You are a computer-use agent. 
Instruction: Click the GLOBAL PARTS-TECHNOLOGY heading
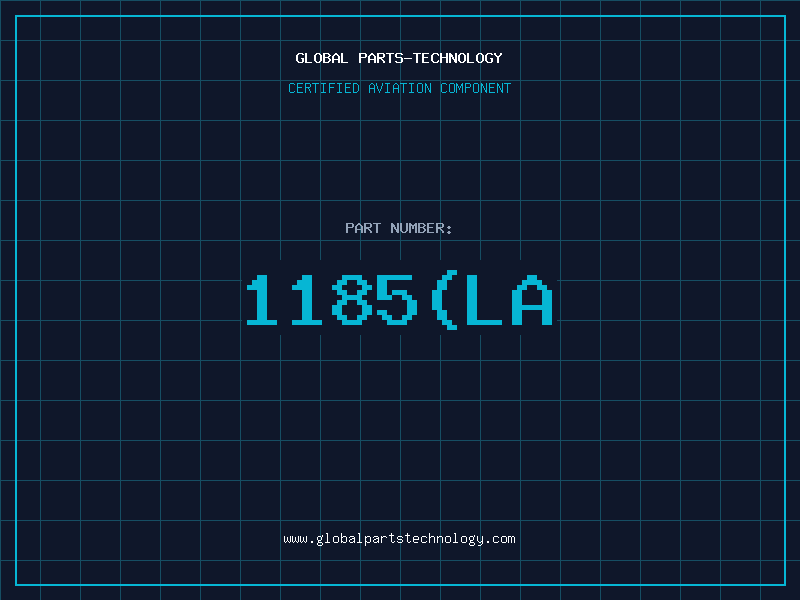click(x=399, y=58)
